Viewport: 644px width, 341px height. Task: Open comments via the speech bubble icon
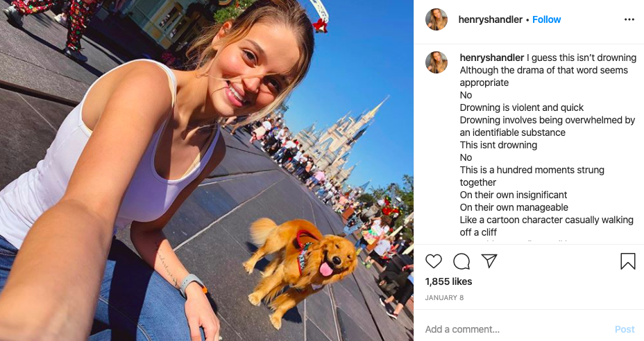461,261
